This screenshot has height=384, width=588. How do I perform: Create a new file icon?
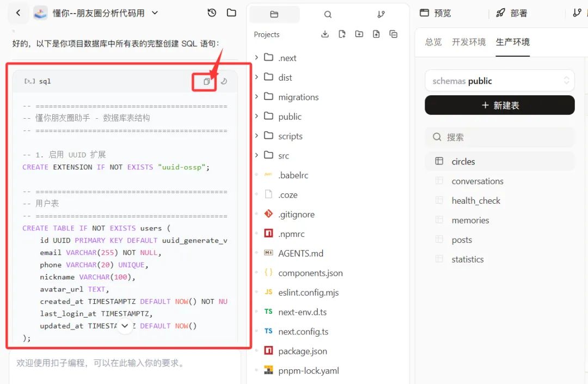point(342,34)
